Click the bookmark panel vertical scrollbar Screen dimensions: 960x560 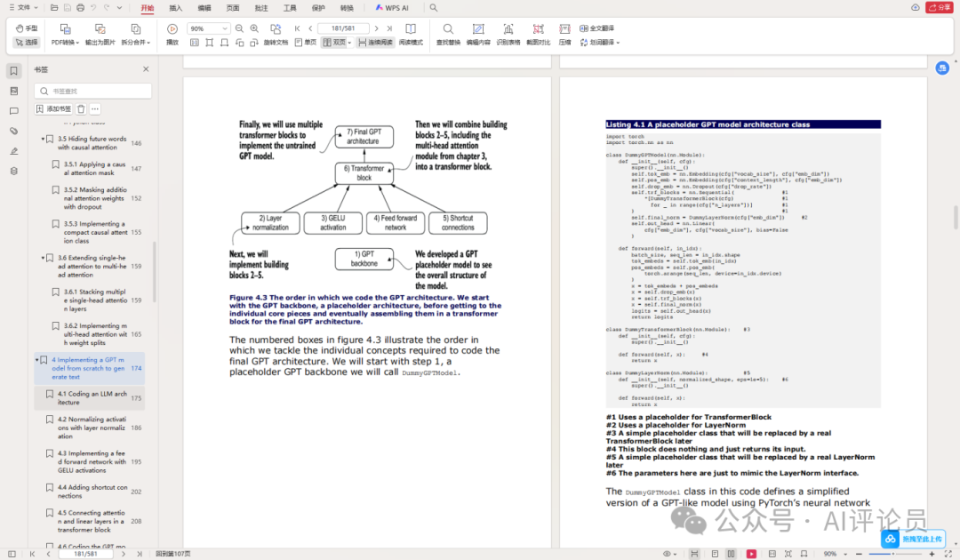coord(155,272)
